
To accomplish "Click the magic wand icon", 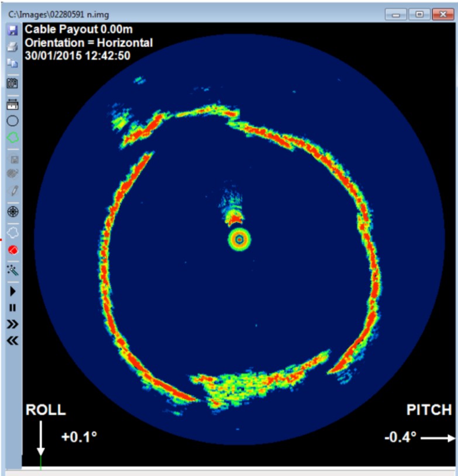I will point(13,270).
